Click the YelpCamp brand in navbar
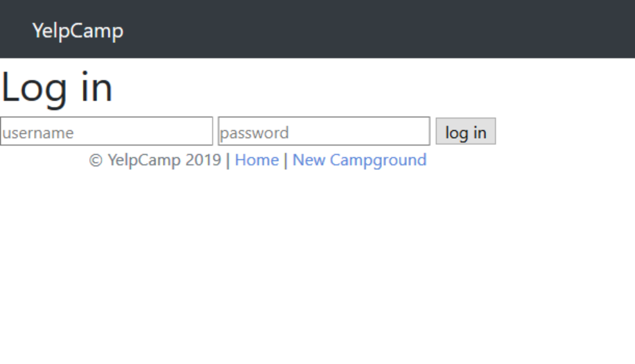Screen dimensions: 635x364 [x=78, y=31]
